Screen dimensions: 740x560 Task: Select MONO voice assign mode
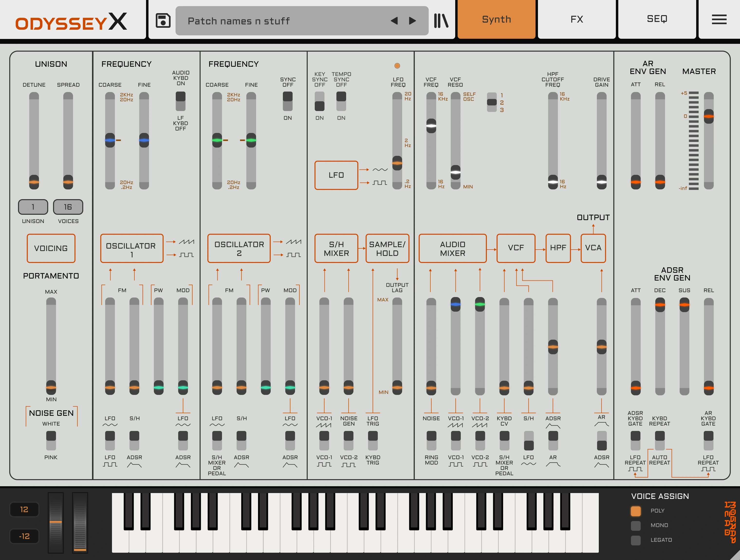(636, 525)
